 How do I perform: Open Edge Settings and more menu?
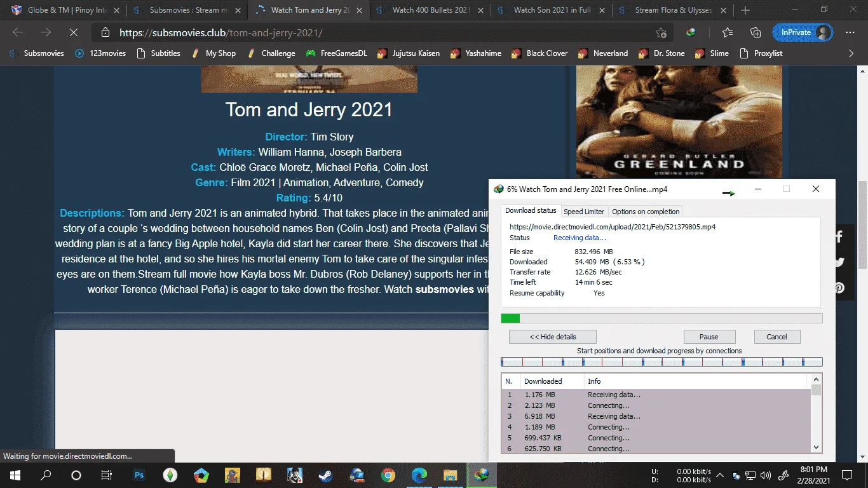[x=850, y=32]
